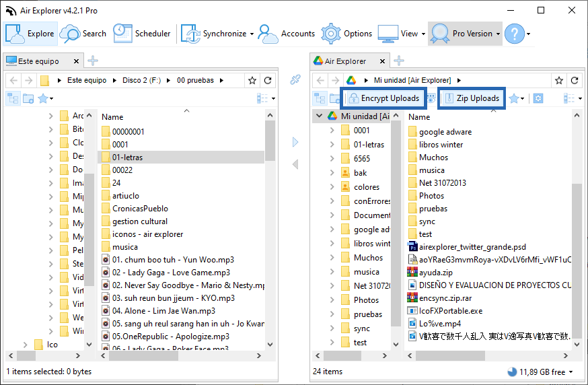The height and width of the screenshot is (385, 588).
Task: Switch to the Este equipo tab
Action: pyautogui.click(x=38, y=61)
